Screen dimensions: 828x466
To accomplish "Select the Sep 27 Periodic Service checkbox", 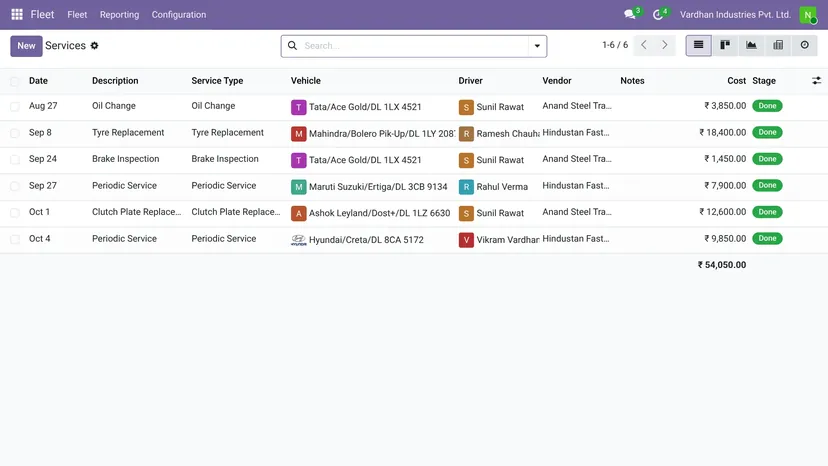I will [15, 186].
